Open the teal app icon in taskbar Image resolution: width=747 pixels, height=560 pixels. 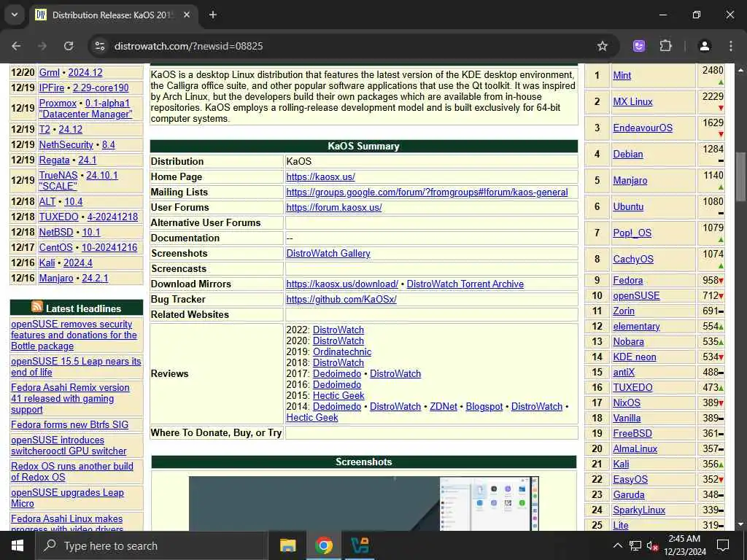[x=360, y=545]
